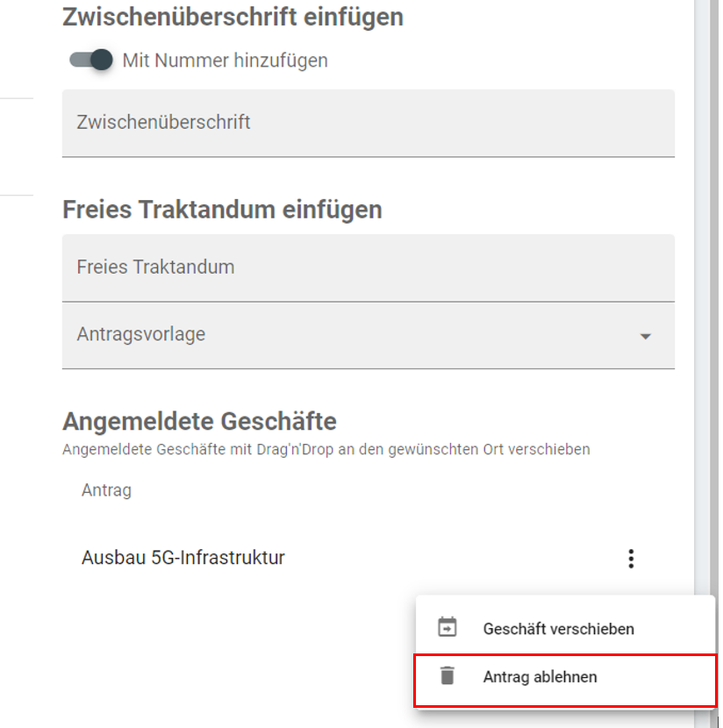
Task: Select the Ausbau 5G-Infrastruktur entry
Action: tap(183, 558)
